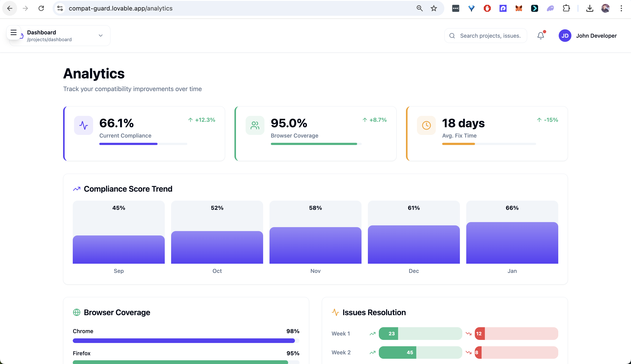Click the notifications bell icon
631x364 pixels.
click(541, 36)
